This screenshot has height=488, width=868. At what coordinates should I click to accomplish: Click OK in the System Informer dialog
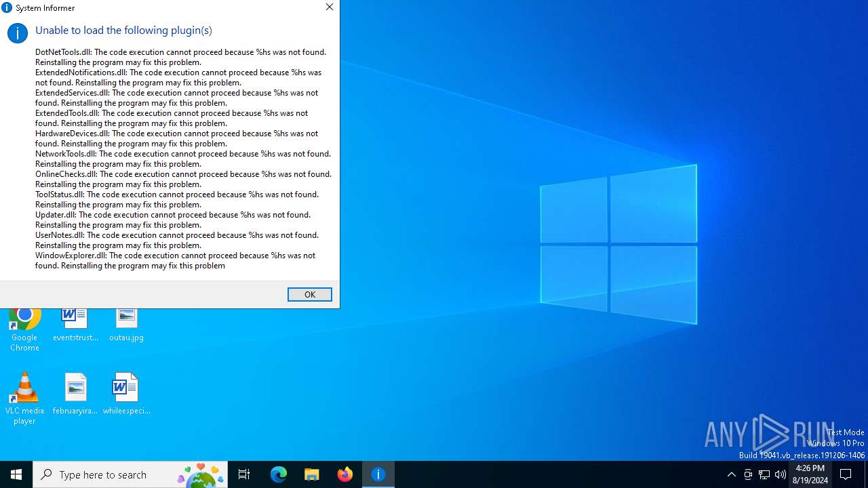pyautogui.click(x=309, y=294)
